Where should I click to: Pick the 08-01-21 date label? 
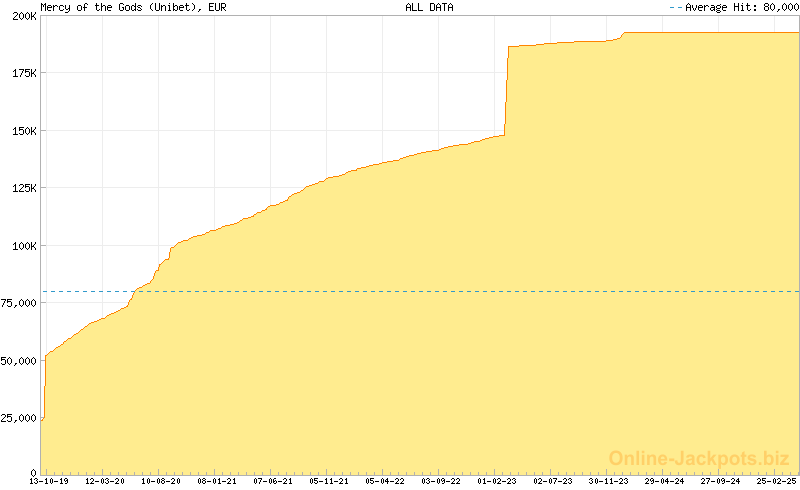pyautogui.click(x=217, y=481)
